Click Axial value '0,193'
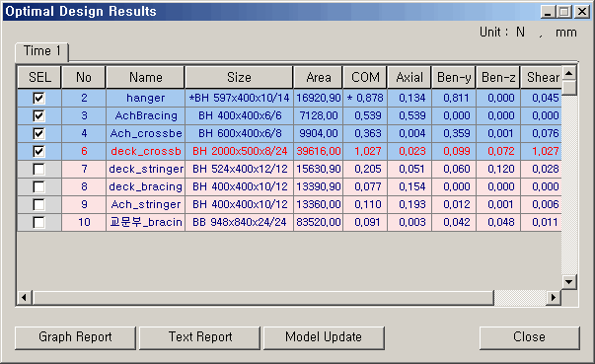 point(409,205)
